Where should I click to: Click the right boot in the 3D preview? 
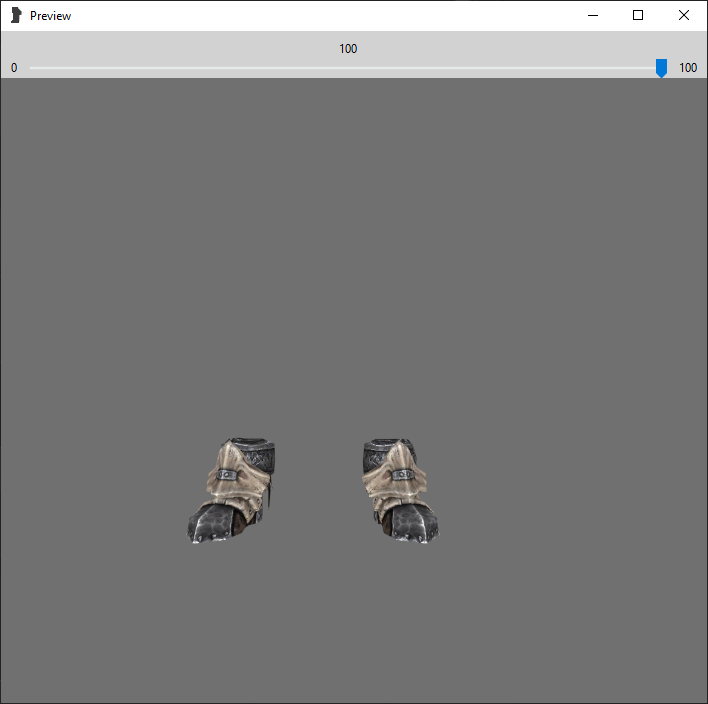point(401,490)
